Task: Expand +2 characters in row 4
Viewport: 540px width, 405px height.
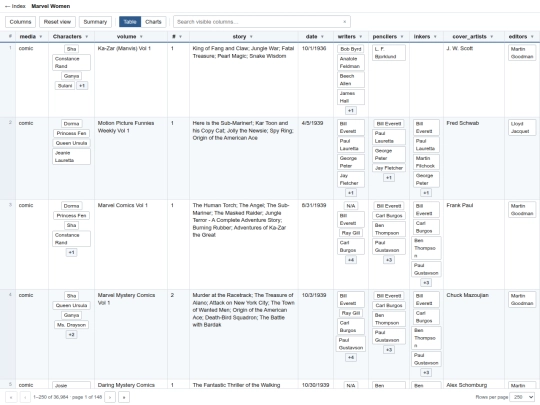Action: (71, 334)
